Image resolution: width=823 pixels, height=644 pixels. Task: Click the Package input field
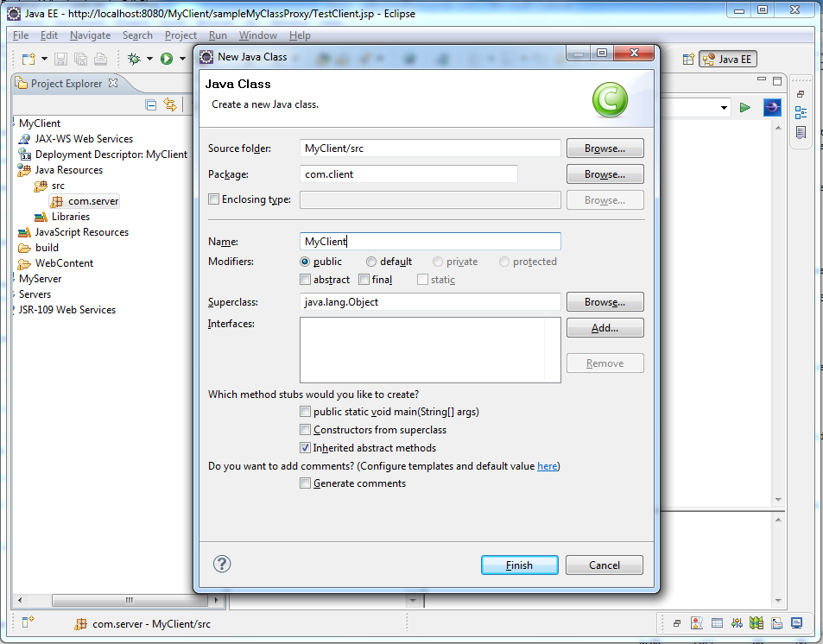(x=408, y=174)
